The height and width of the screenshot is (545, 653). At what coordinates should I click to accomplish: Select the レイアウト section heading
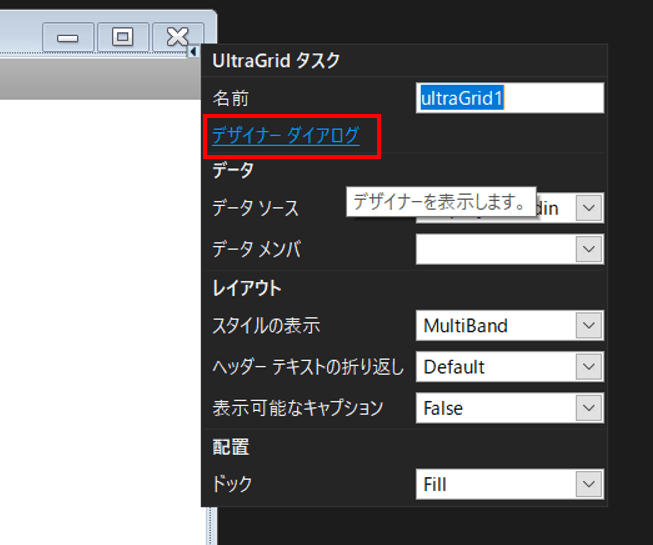click(x=247, y=288)
